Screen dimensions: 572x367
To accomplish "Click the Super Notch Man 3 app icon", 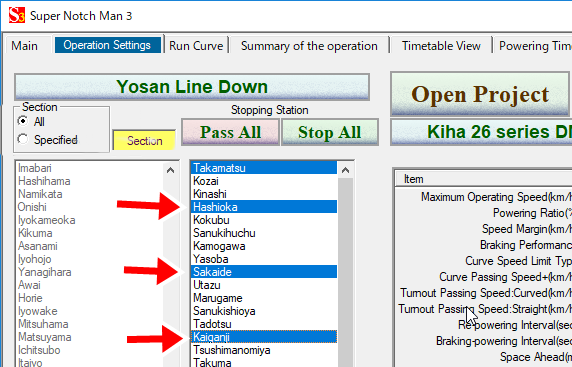I will click(x=17, y=15).
